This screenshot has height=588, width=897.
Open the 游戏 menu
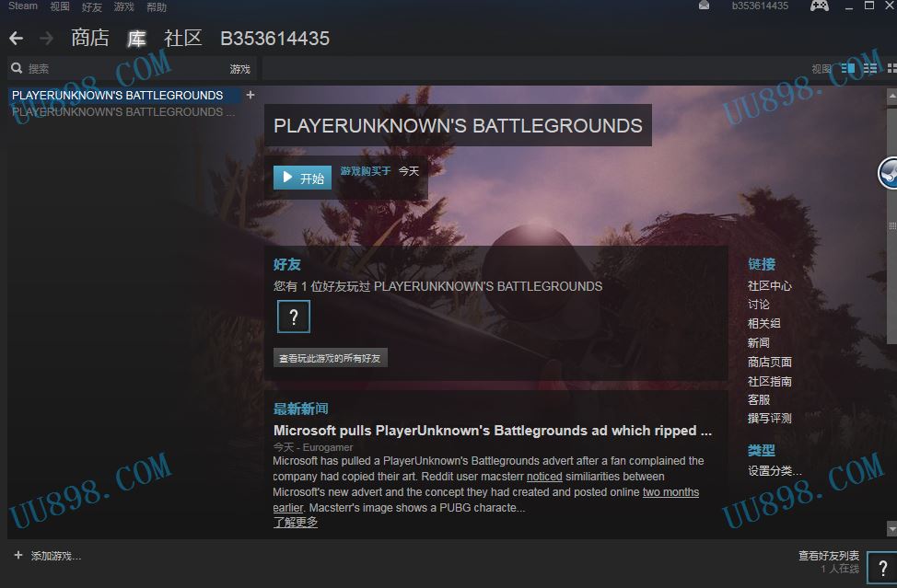pos(124,6)
